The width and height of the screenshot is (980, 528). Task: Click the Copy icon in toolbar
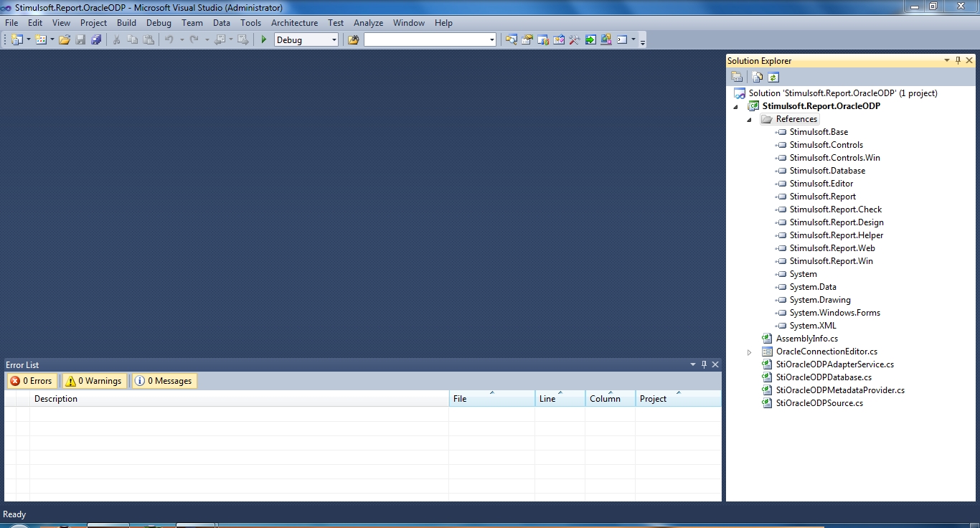132,40
